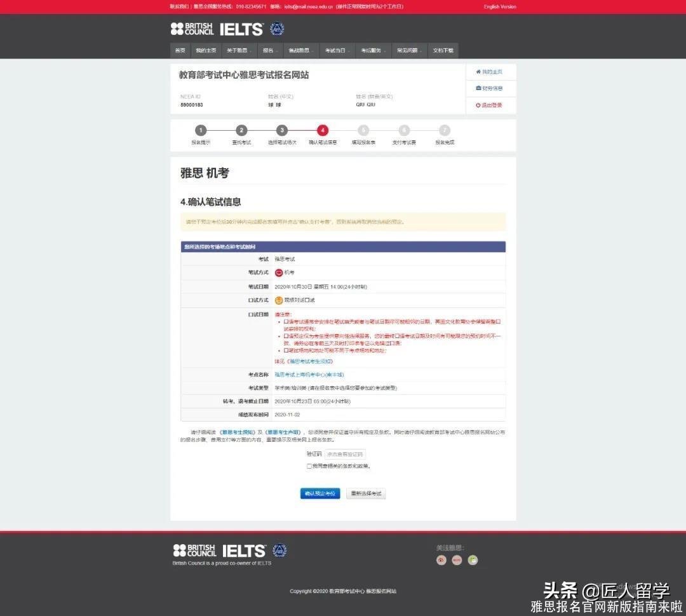This screenshot has width=686, height=616.
Task: Select the 首页 menu item
Action: [180, 50]
